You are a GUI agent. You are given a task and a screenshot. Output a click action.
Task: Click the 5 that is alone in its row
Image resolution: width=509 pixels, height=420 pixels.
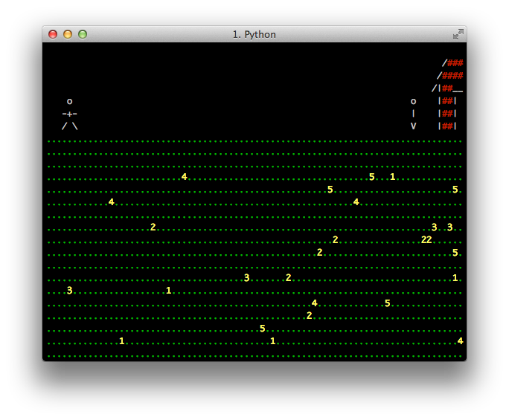tap(262, 329)
